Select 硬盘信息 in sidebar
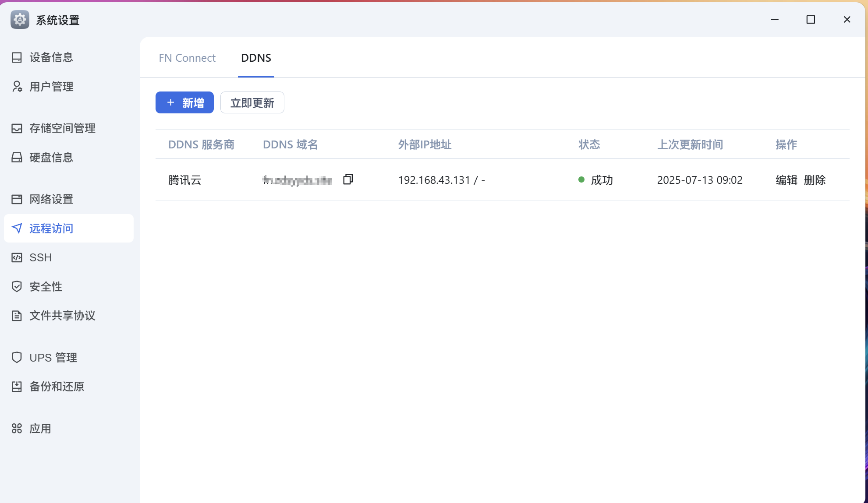The image size is (868, 503). pyautogui.click(x=69, y=158)
